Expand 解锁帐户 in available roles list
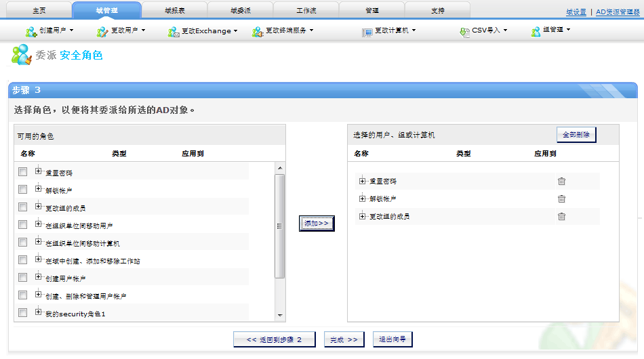Viewport: 644px width, 359px height. click(38, 188)
